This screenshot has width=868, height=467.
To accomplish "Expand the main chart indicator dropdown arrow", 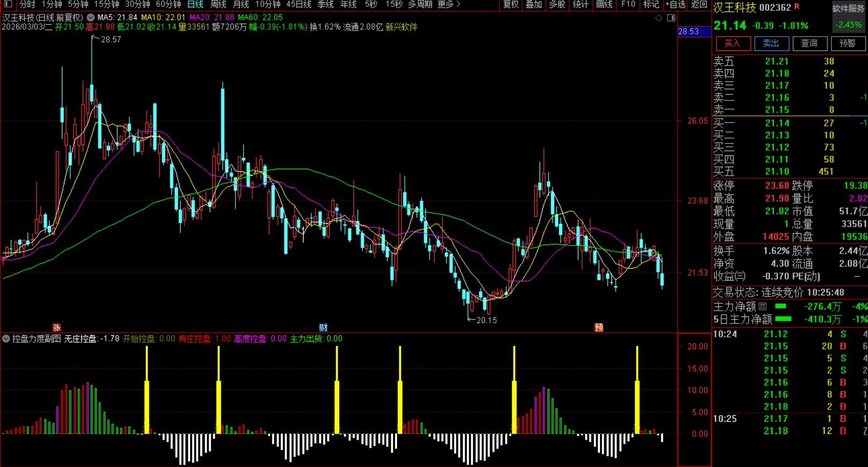I will [x=91, y=17].
